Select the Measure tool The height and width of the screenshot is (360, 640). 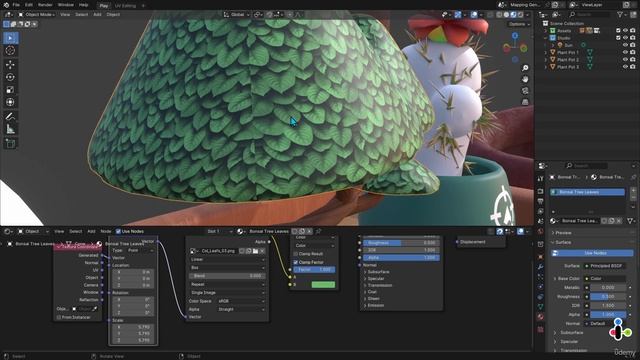tap(10, 129)
